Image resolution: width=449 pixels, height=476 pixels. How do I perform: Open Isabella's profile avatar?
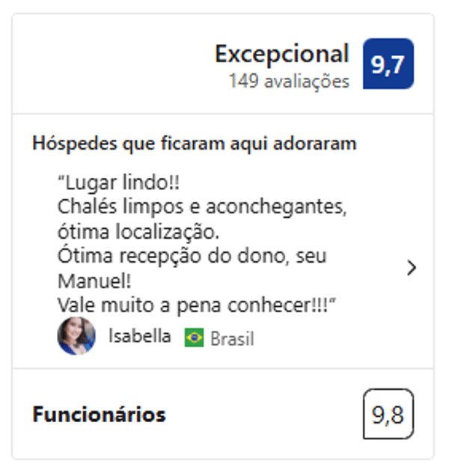(x=76, y=336)
